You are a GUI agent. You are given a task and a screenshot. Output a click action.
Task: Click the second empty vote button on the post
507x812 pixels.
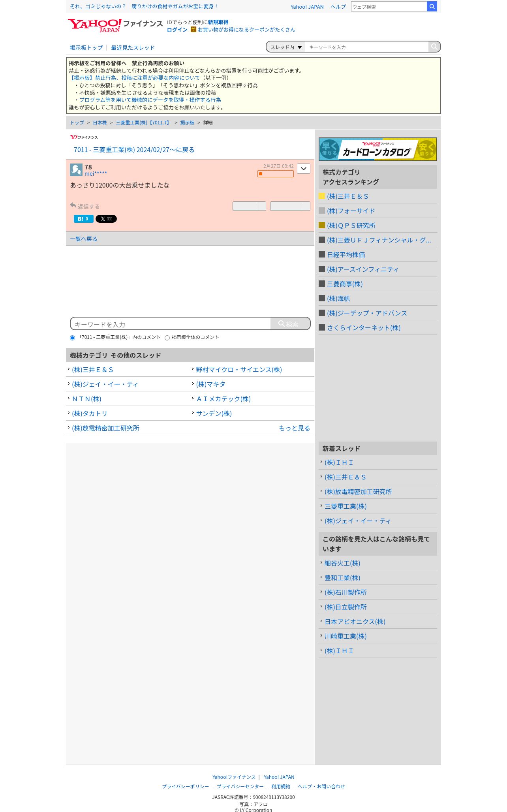click(x=290, y=206)
